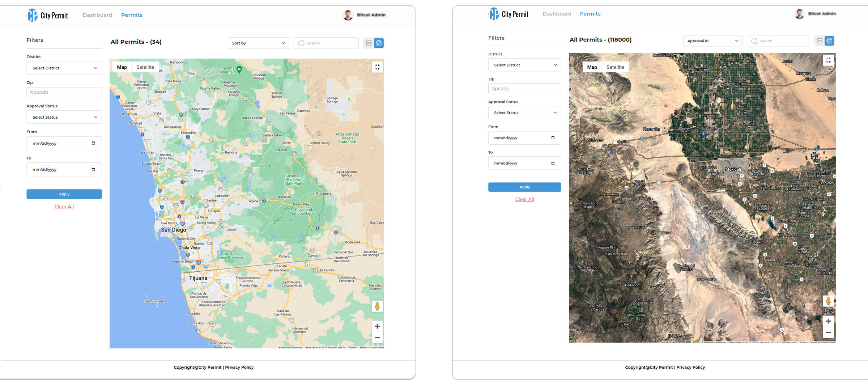The height and width of the screenshot is (386, 868).
Task: Click the globe map-view icon beside Approval Id search
Action: coord(829,41)
